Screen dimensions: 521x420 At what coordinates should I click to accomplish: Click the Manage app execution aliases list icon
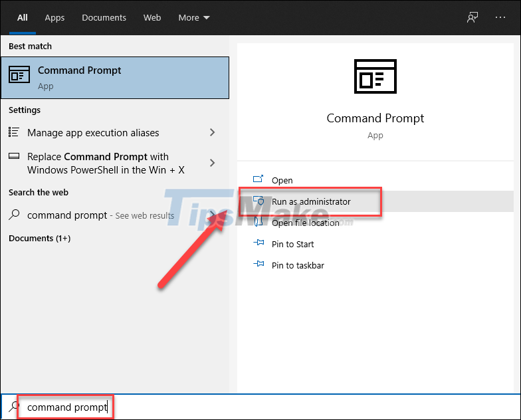tap(13, 132)
